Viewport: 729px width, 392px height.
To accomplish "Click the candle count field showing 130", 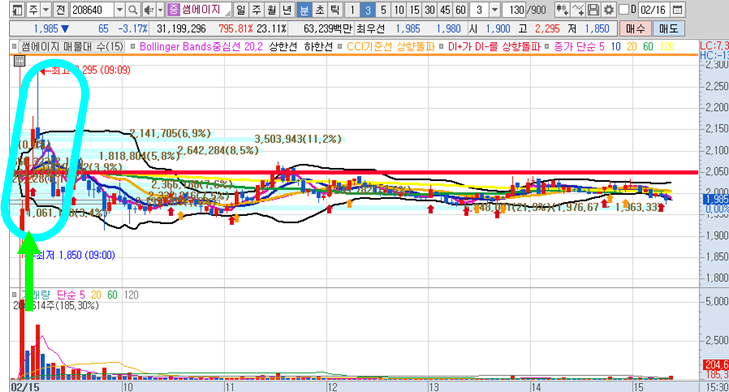I will coord(515,9).
